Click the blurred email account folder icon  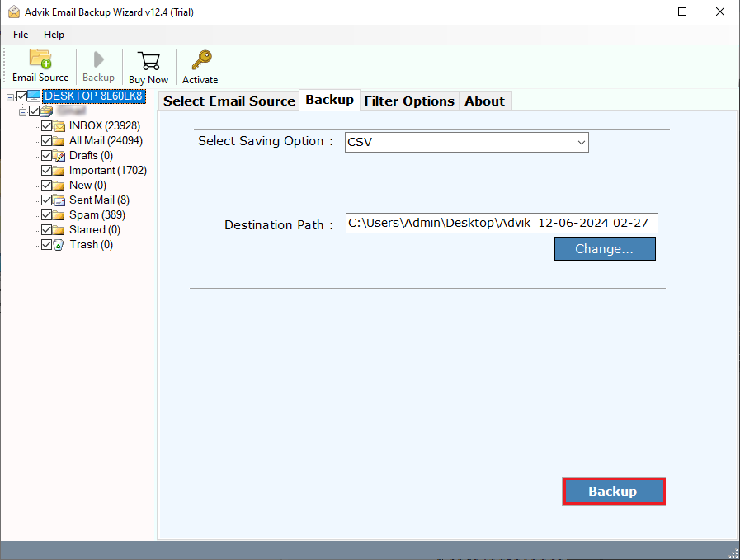coord(46,111)
